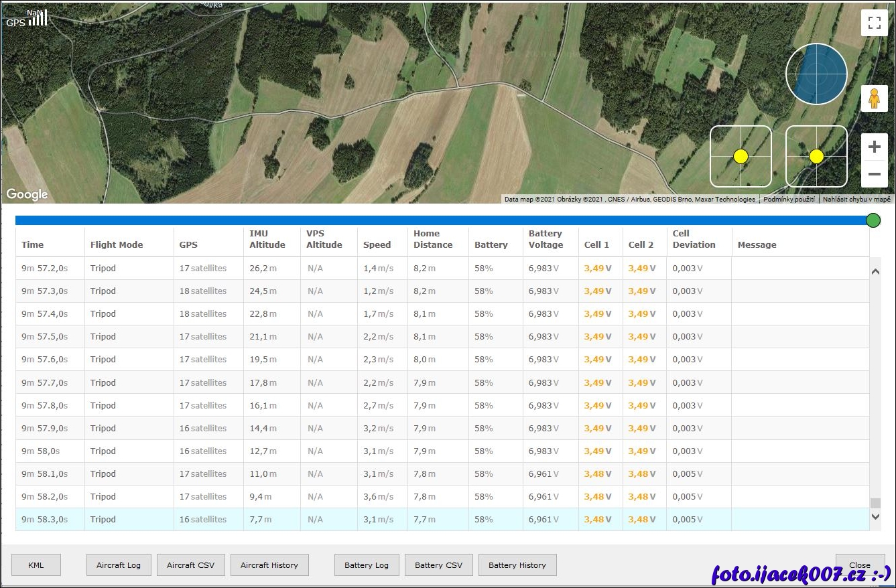Open the Podmínky použití link

click(x=789, y=199)
